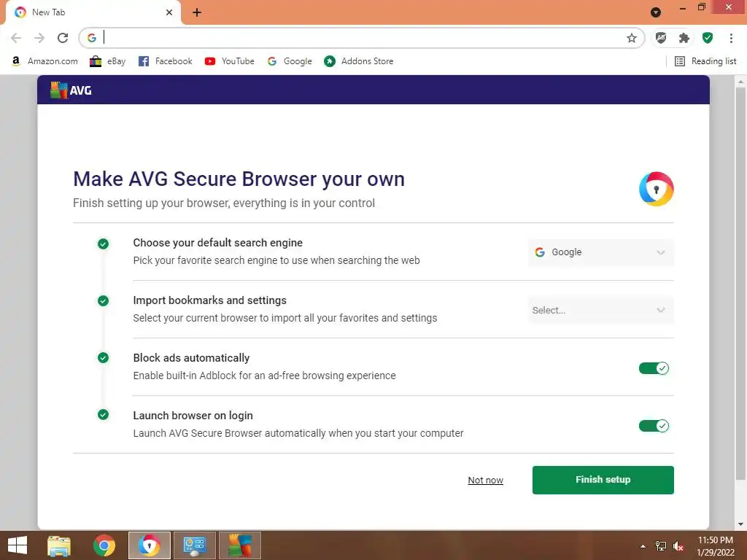Open Google Chrome from the taskbar
747x560 pixels.
tap(104, 545)
